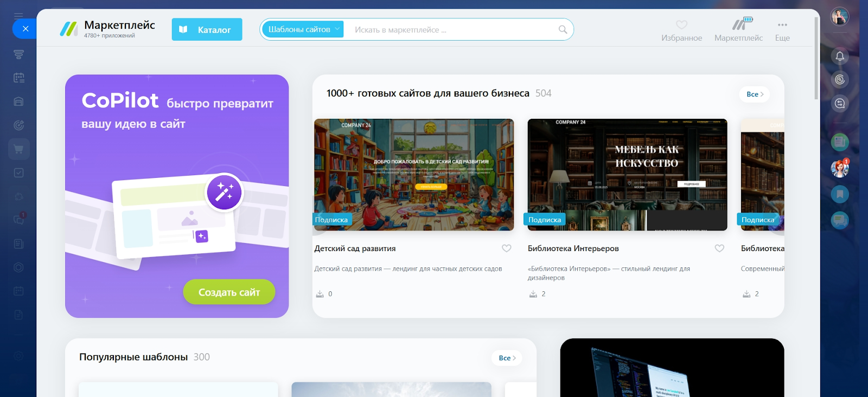This screenshot has width=868, height=397.
Task: Close the slider with X button
Action: click(25, 29)
